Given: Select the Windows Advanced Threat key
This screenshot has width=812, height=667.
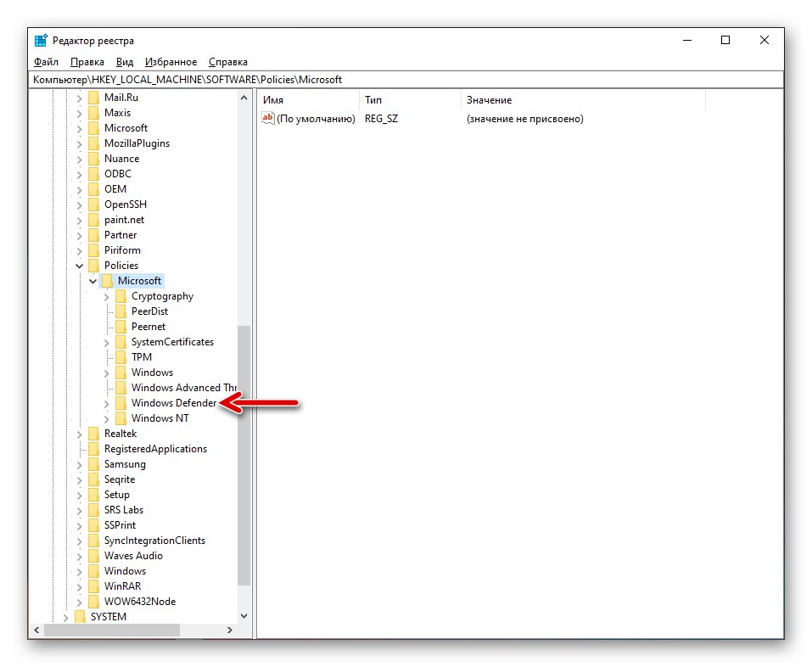Looking at the screenshot, I should click(x=184, y=388).
